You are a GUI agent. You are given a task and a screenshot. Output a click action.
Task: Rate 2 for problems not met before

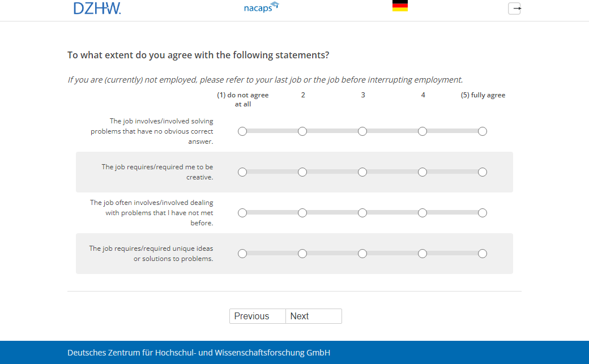[x=302, y=213]
